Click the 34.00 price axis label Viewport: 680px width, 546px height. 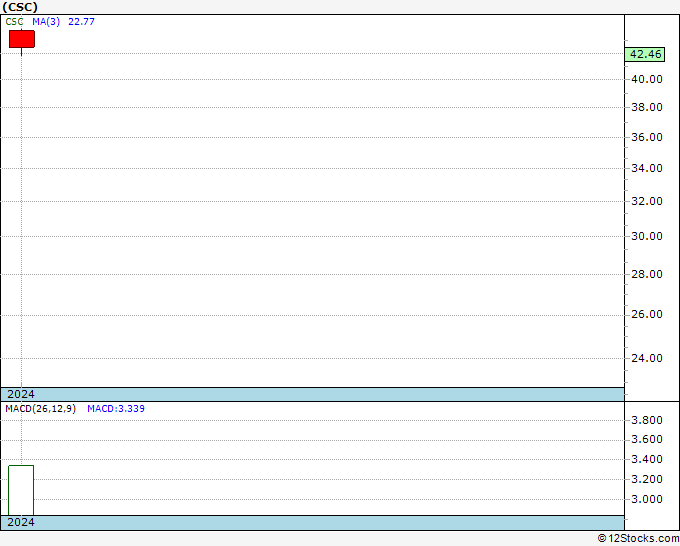pyautogui.click(x=647, y=168)
